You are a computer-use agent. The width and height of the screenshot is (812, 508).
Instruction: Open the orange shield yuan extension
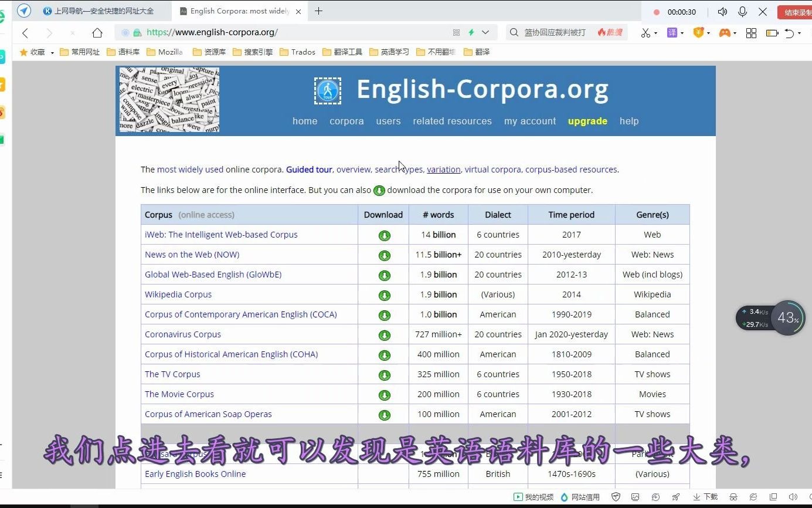pyautogui.click(x=698, y=33)
